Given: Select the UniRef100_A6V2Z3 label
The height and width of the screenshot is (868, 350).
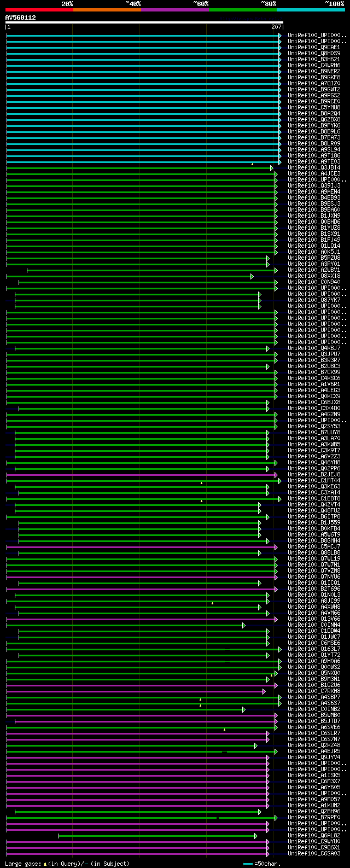Looking at the screenshot, I should point(314,457).
